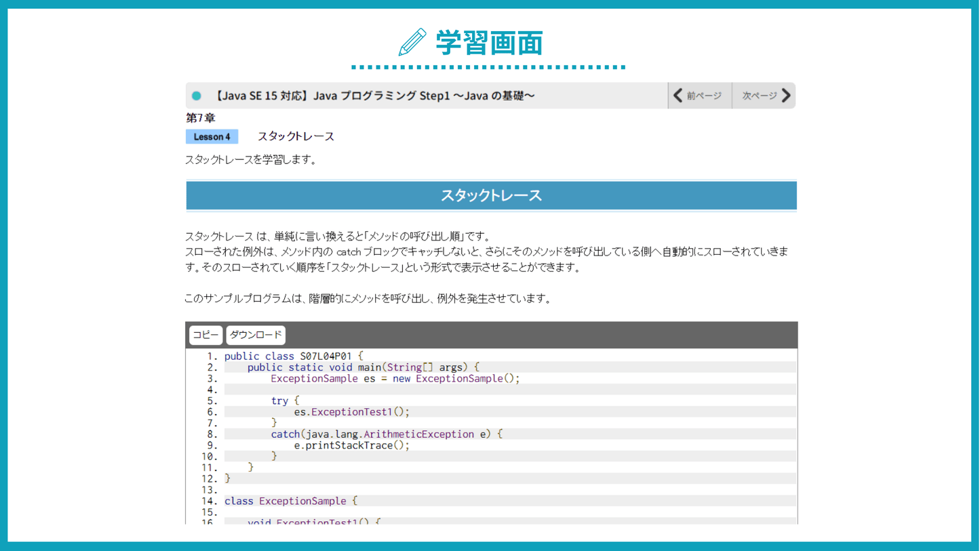
Task: Click the スタックトレース title next to Lesson 4
Action: coord(296,136)
